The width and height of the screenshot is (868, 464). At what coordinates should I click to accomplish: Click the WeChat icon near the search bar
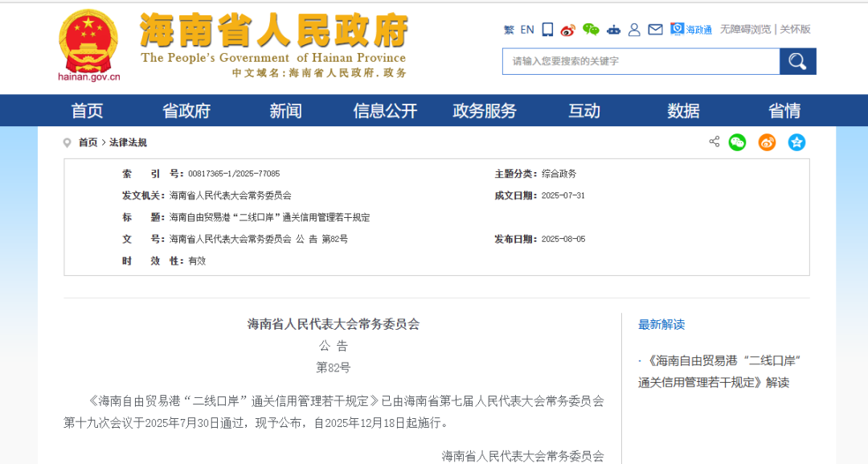pos(591,29)
